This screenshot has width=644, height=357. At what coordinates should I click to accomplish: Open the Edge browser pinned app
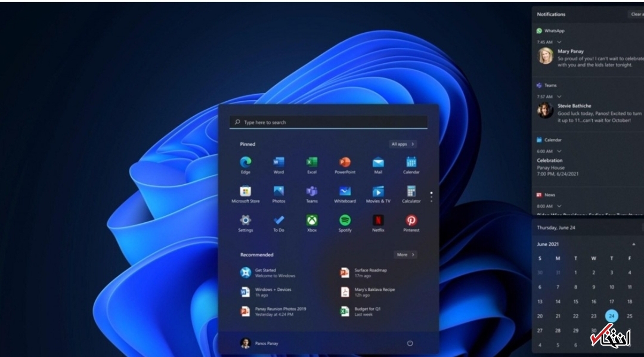pyautogui.click(x=245, y=162)
